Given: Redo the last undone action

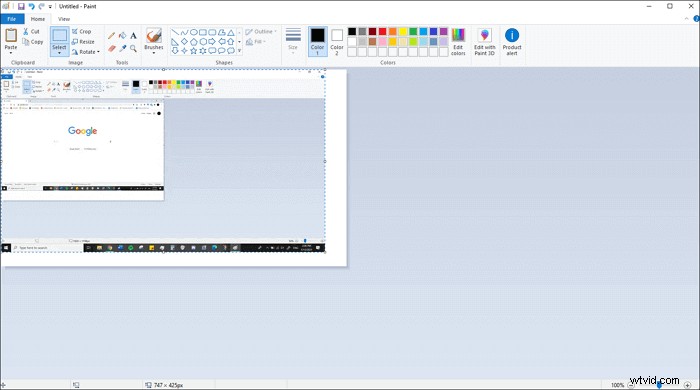Looking at the screenshot, I should pos(42,6).
